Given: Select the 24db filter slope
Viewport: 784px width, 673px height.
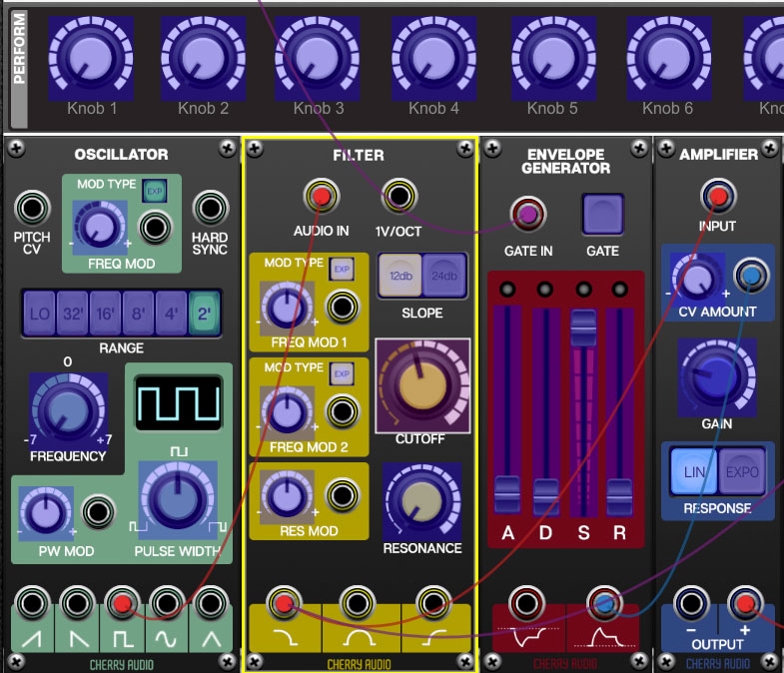Looking at the screenshot, I should point(444,276).
